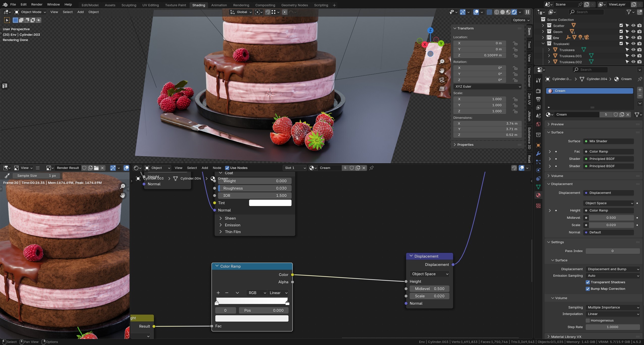
Task: Click the camera view gizmo icon
Action: 442,80
